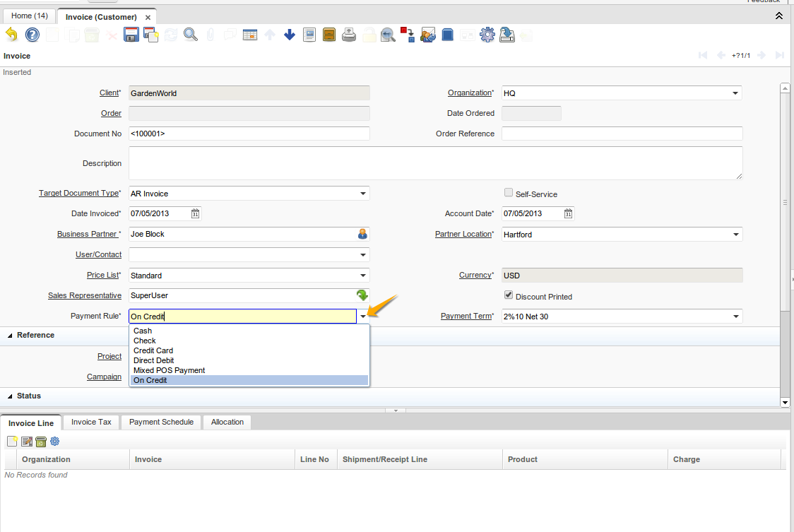Click into the Order Reference field

622,134
